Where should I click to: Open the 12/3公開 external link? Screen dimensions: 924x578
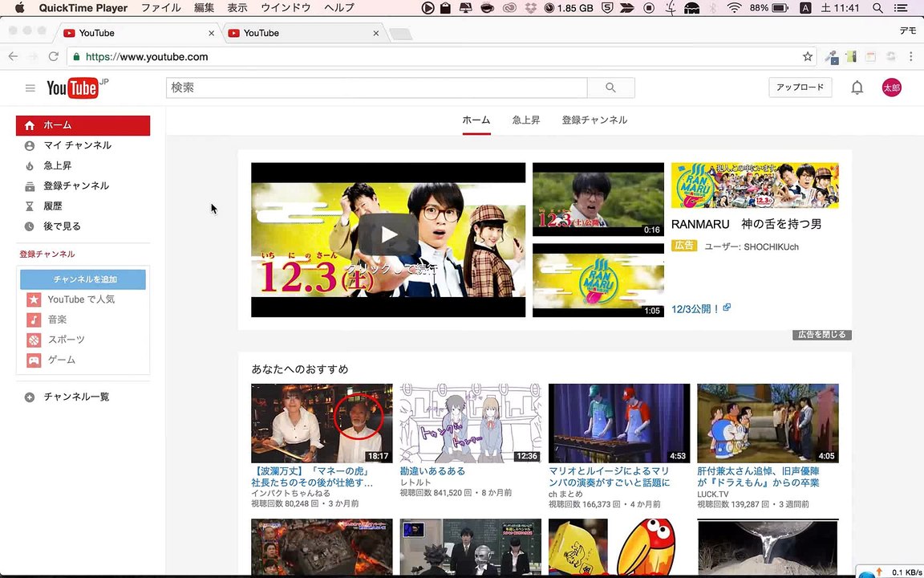point(701,308)
